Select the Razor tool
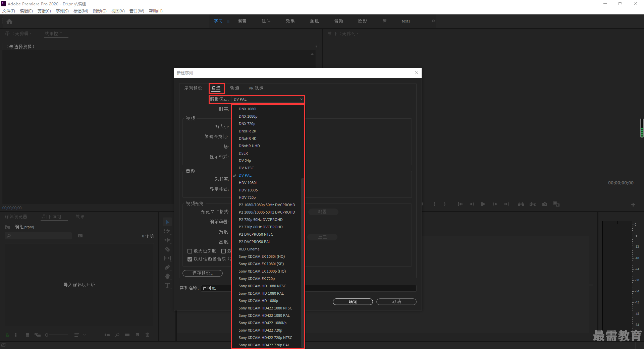 pos(167,249)
